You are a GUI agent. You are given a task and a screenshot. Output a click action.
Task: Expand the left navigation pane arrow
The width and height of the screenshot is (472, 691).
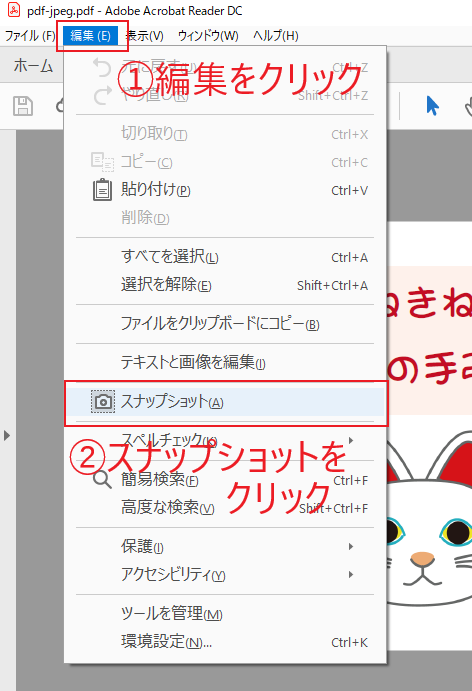click(7, 435)
